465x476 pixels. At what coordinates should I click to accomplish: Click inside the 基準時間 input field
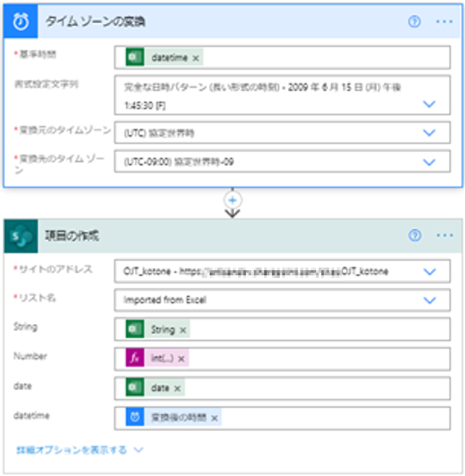pyautogui.click(x=322, y=58)
